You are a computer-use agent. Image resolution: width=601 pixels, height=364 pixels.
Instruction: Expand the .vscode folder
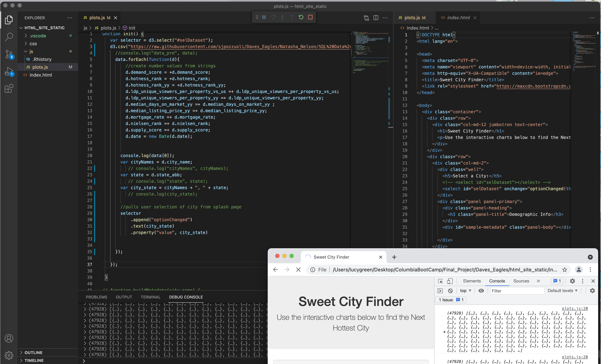click(x=38, y=36)
